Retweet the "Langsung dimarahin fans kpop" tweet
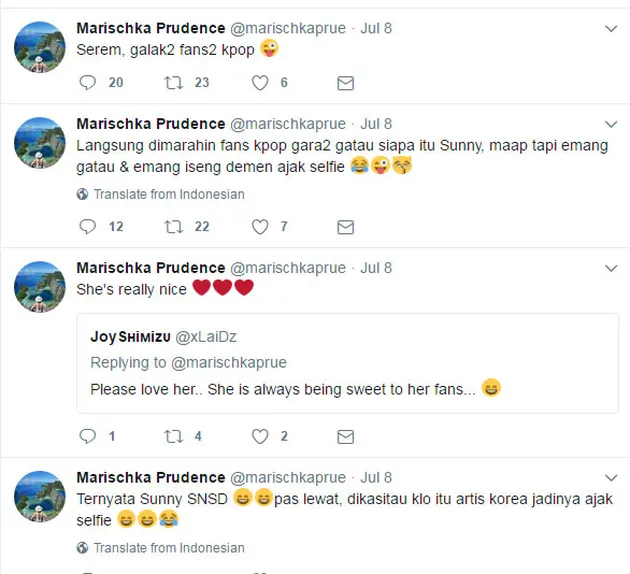Screen dimensions: 630x574 [x=173, y=227]
